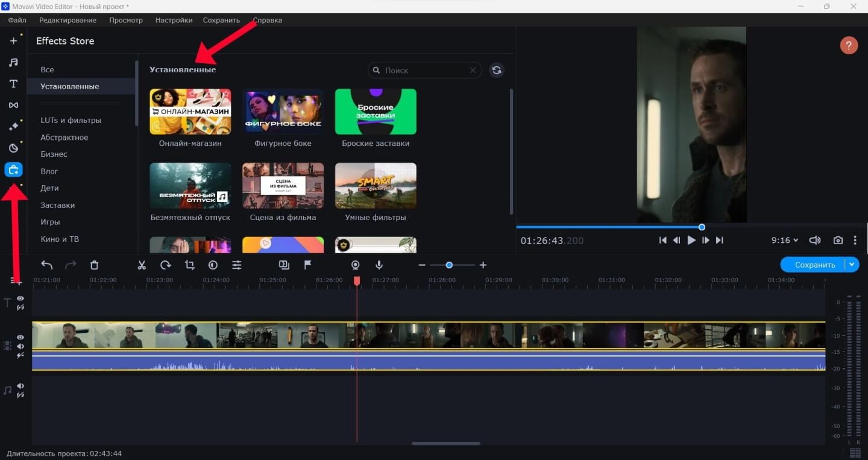Viewport: 868px width, 460px height.
Task: Open the Music library sidebar icon
Action: click(13, 62)
